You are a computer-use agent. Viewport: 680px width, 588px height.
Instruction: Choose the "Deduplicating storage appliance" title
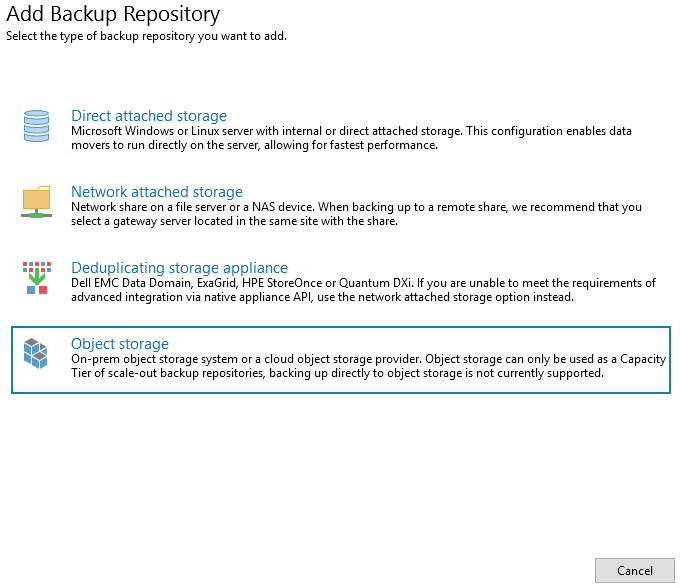tap(179, 268)
